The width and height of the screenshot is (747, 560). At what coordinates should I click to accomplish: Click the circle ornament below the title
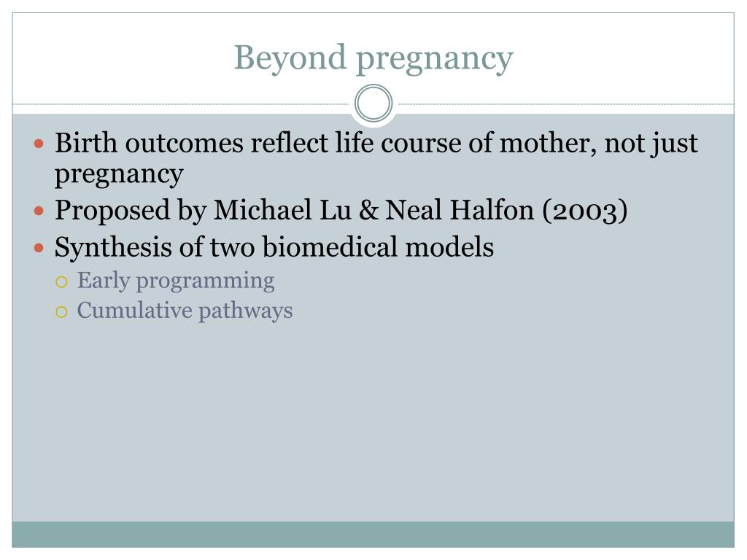coord(373,104)
